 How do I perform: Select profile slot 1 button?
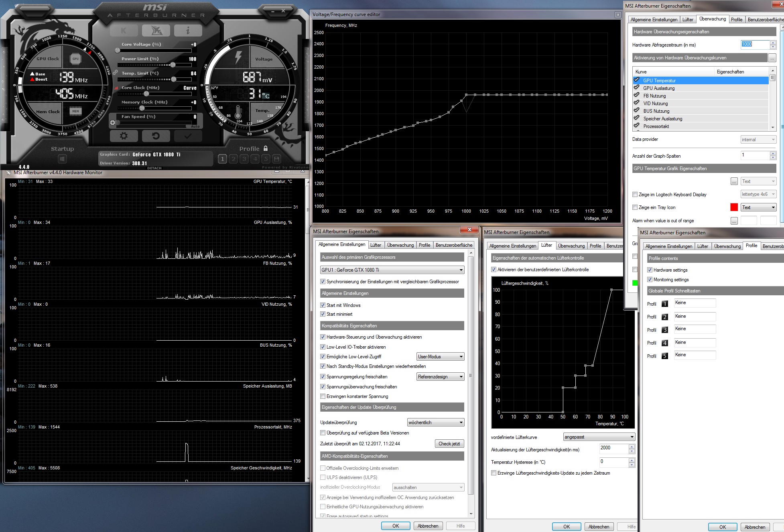tap(223, 159)
